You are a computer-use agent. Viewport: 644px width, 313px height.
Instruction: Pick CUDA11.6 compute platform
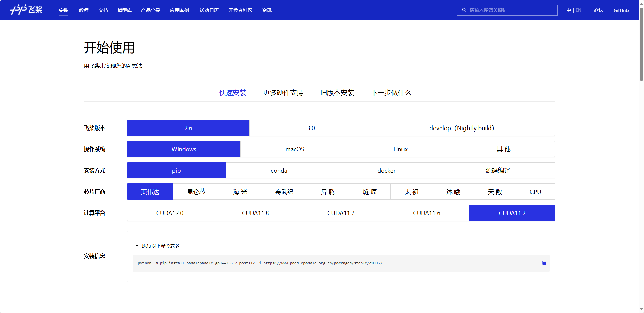point(426,213)
